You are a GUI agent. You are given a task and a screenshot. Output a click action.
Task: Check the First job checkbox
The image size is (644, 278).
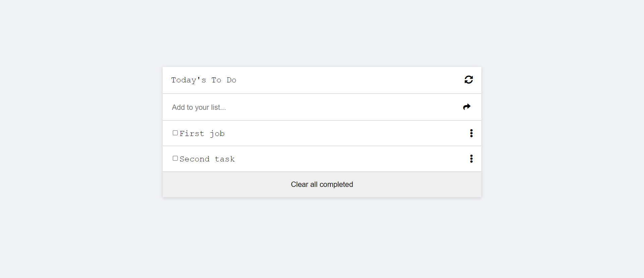click(175, 133)
